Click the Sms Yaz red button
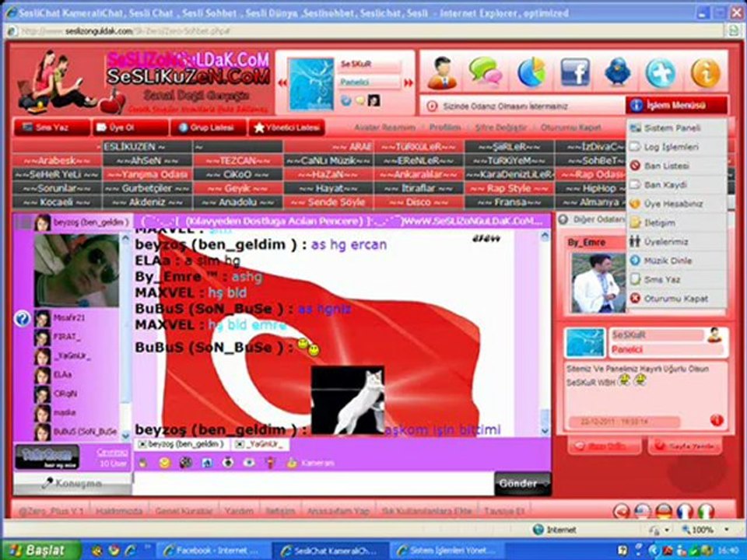The height and width of the screenshot is (560, 747). pos(52,128)
